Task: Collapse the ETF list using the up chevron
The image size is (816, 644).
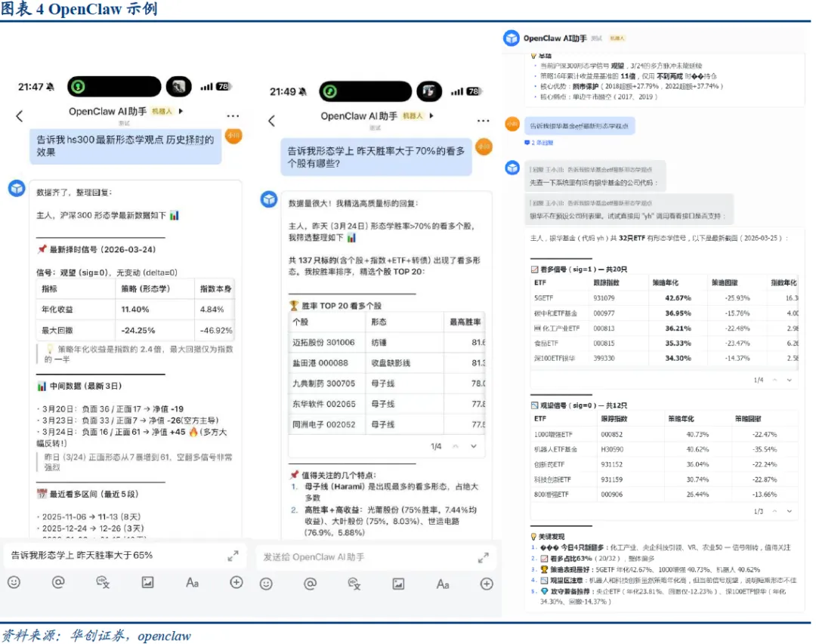Action: 775,380
